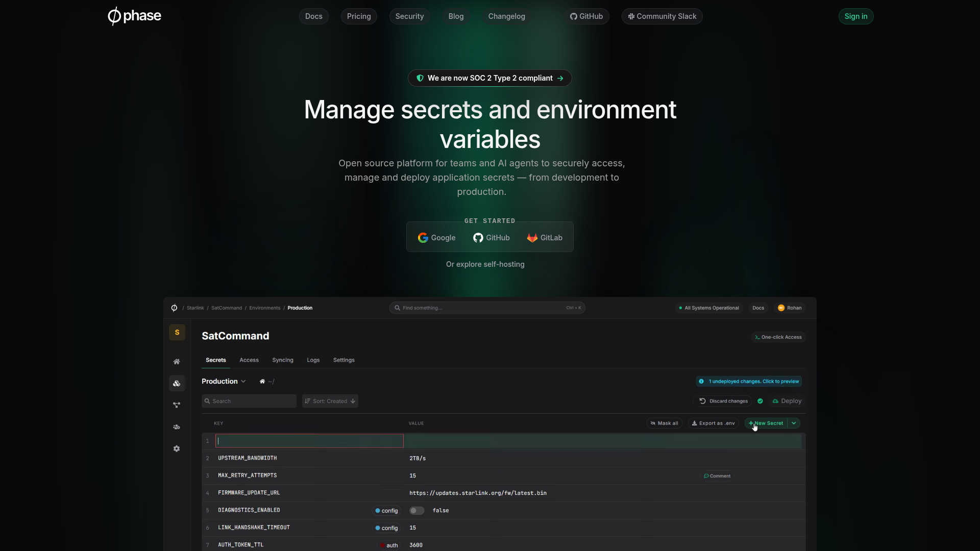
Task: Open the settings gear in the sidebar
Action: click(x=177, y=449)
